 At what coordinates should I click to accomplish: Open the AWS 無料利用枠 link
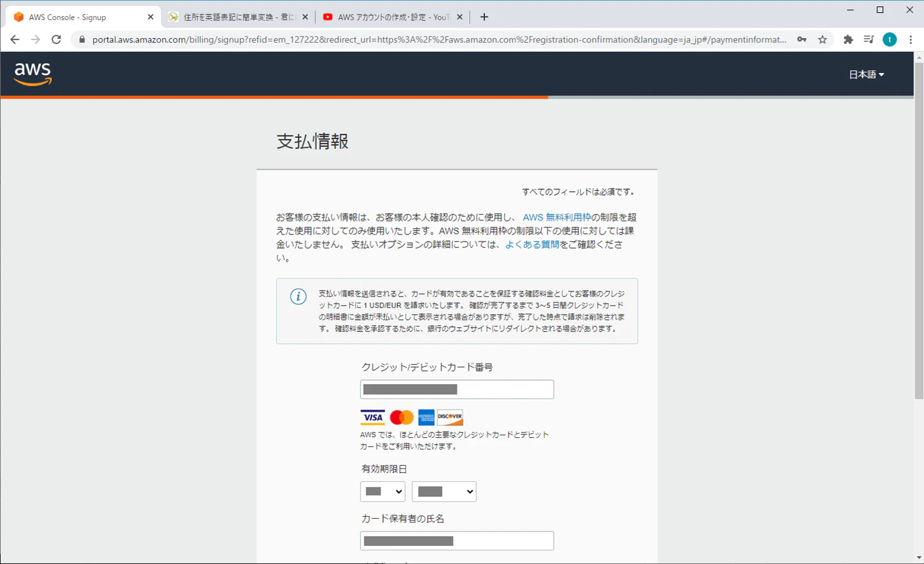[x=556, y=218]
